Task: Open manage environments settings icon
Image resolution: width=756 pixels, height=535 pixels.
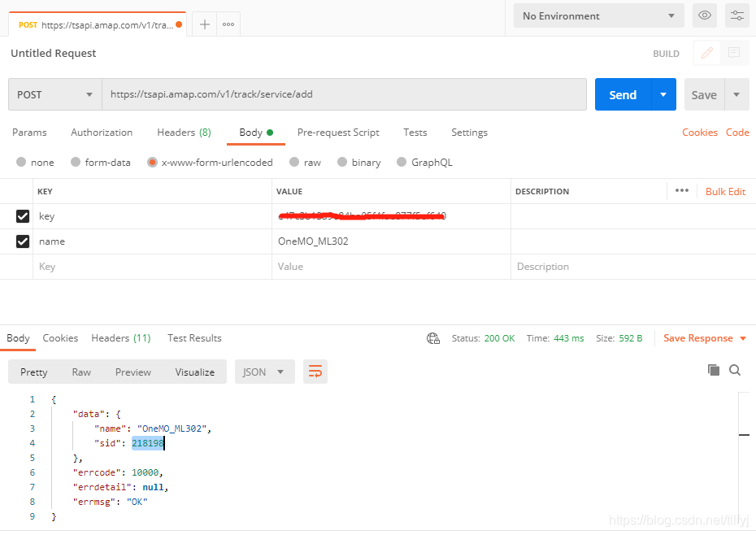Action: (737, 15)
